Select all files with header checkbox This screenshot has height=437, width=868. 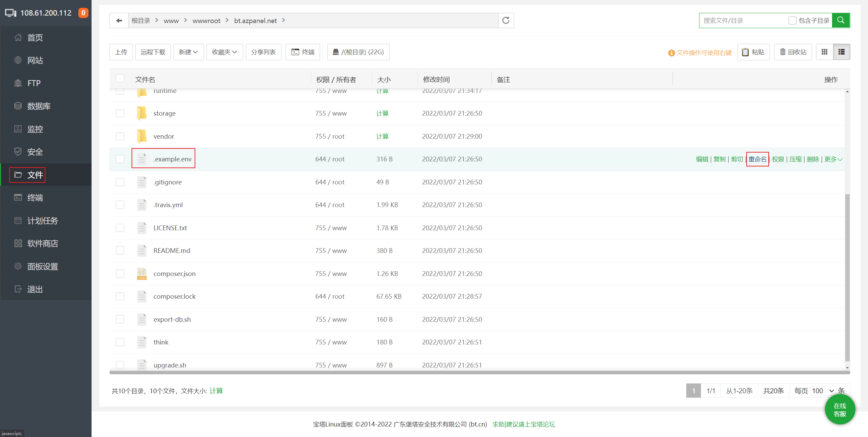[x=120, y=79]
